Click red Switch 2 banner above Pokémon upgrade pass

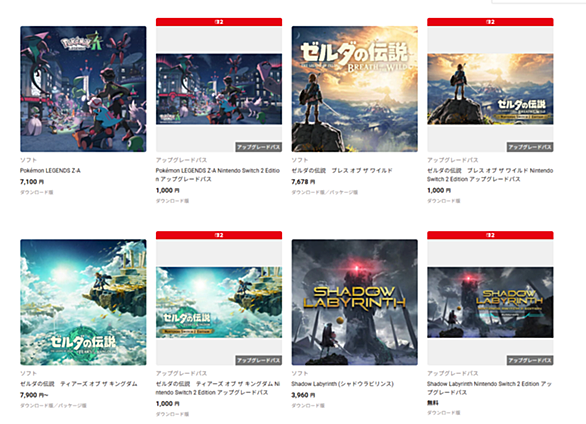[x=219, y=22]
